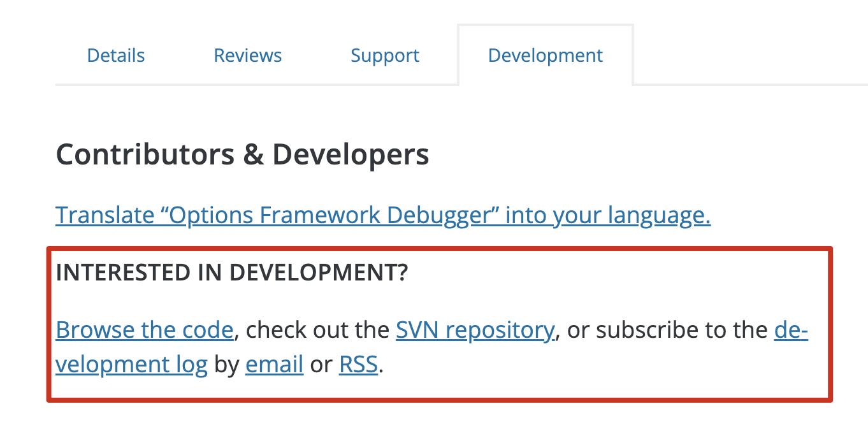The width and height of the screenshot is (868, 436).
Task: Open the RSS feed link
Action: tap(358, 365)
